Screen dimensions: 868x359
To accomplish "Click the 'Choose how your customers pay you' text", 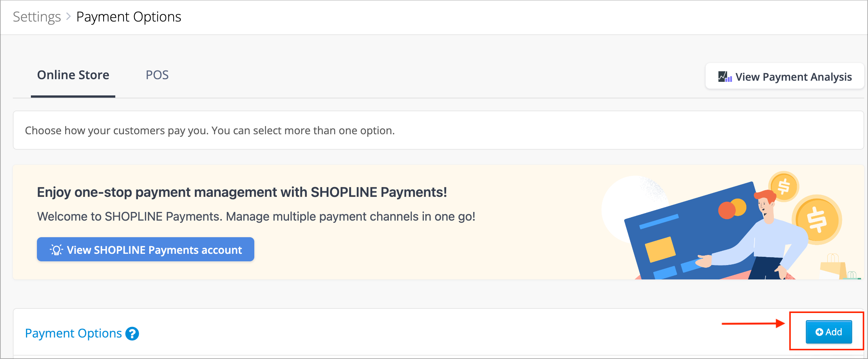I will [210, 130].
